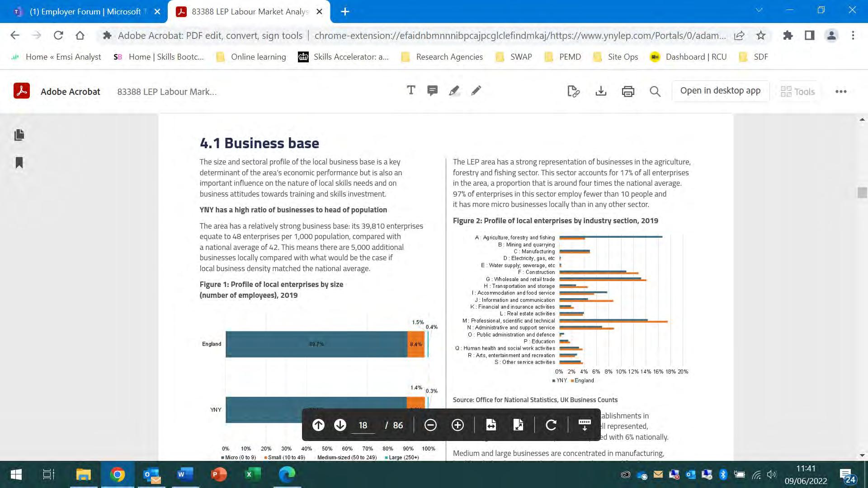Toggle fit to width view
Viewport: 868px width, 488px height.
pyautogui.click(x=491, y=425)
